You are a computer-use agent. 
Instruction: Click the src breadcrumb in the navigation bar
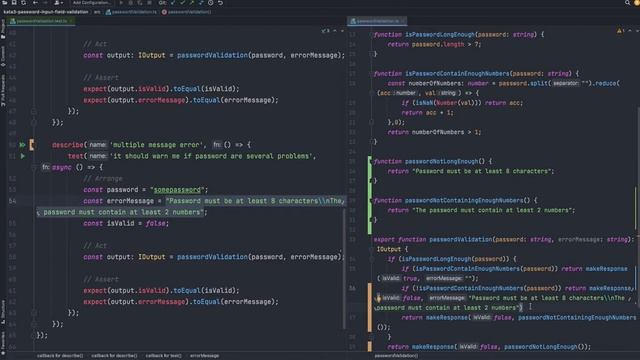[x=97, y=12]
